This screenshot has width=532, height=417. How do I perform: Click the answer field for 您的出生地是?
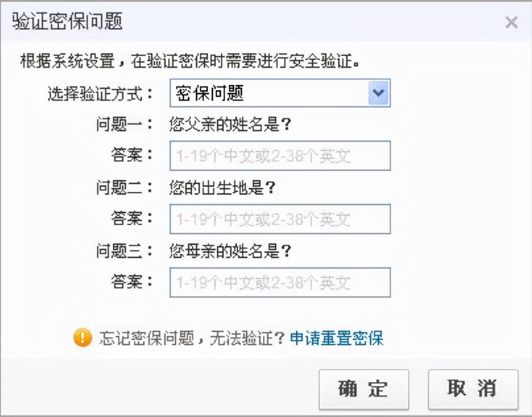coord(280,219)
